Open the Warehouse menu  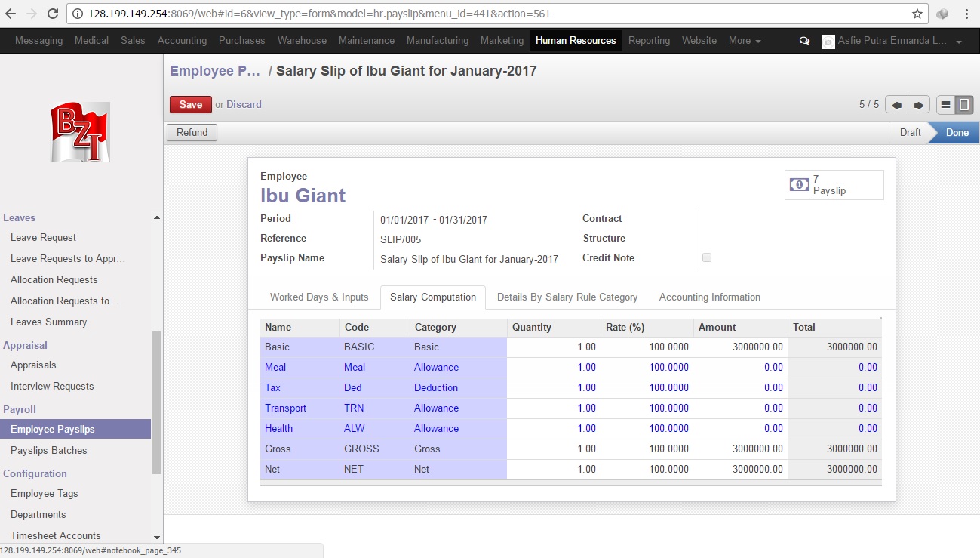tap(302, 41)
